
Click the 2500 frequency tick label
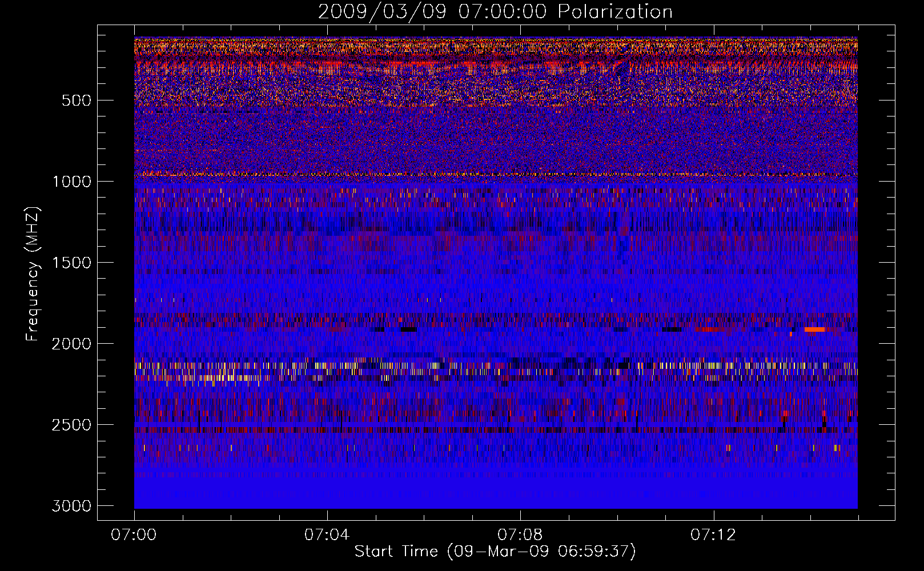[71, 425]
